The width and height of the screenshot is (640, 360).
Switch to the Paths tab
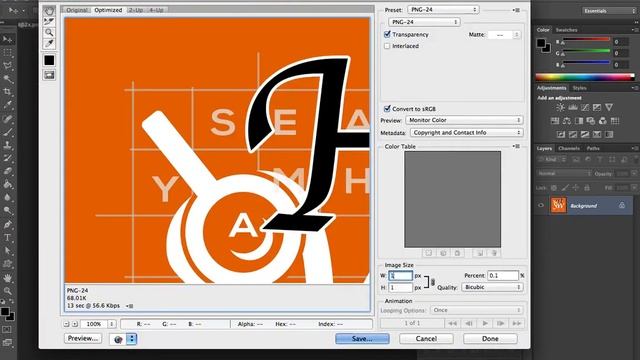pos(593,148)
